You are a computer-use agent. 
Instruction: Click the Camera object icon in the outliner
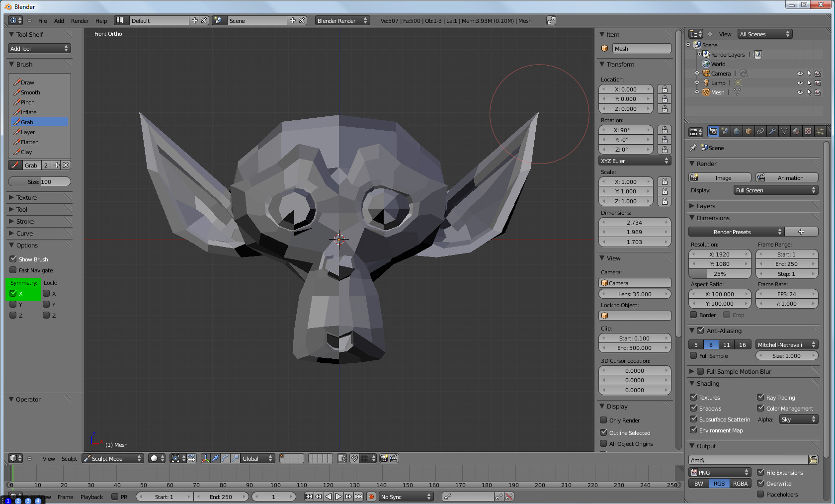click(706, 73)
